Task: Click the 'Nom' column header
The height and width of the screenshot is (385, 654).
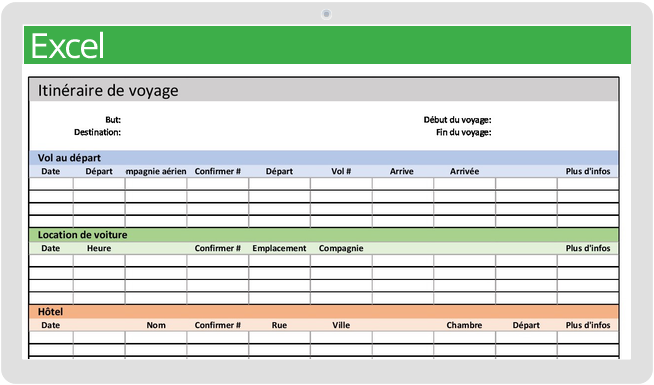Action: coord(156,325)
